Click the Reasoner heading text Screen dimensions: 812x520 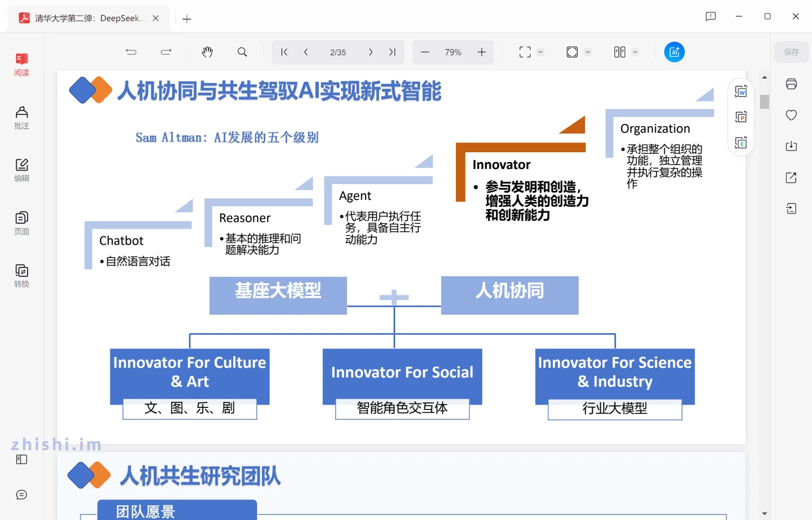245,218
